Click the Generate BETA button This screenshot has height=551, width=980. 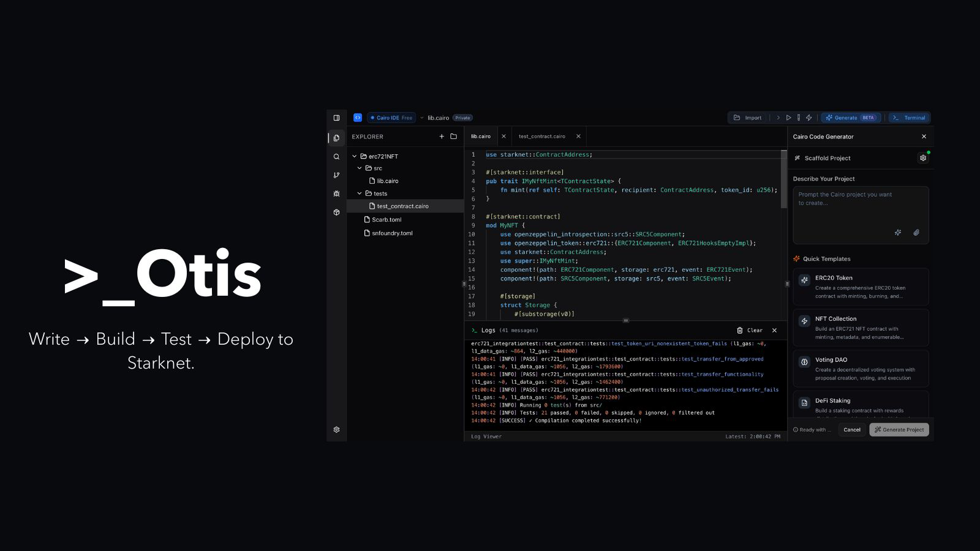(851, 118)
